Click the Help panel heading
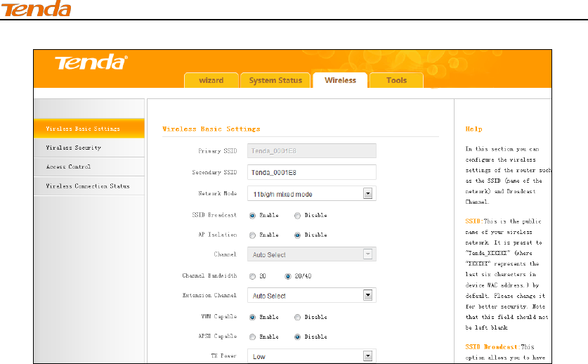 [x=473, y=129]
